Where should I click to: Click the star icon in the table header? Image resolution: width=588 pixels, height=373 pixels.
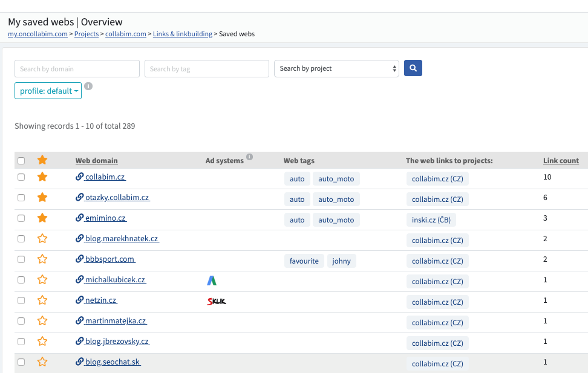[42, 160]
